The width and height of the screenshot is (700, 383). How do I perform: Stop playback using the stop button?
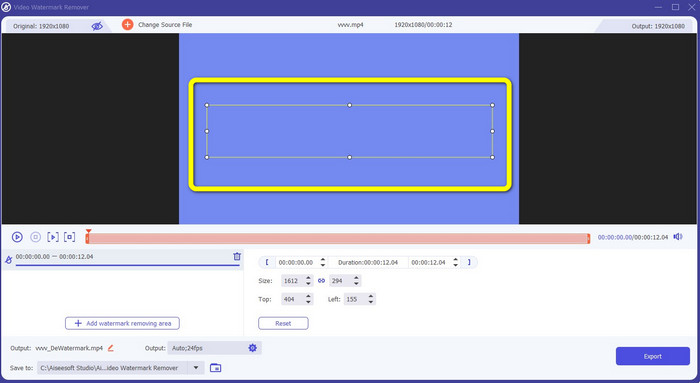(35, 237)
